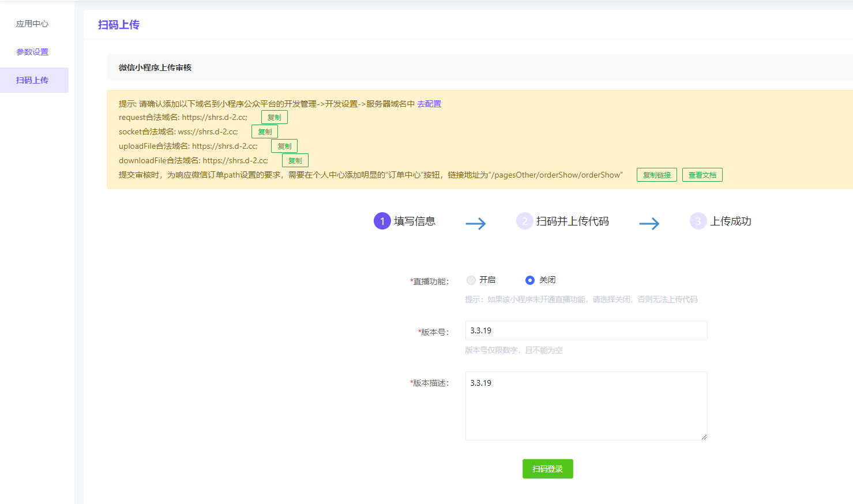
Task: Copy the request合法域名 URL
Action: [275, 118]
